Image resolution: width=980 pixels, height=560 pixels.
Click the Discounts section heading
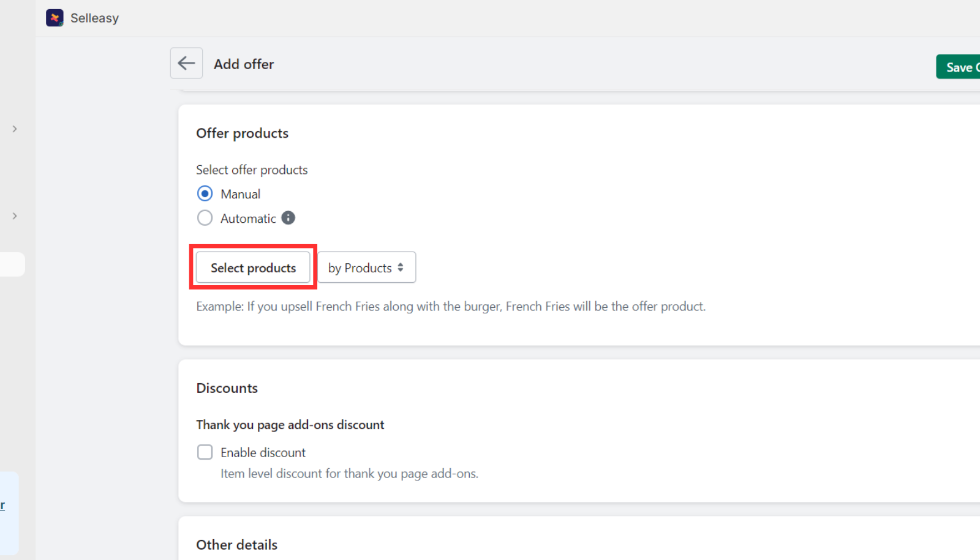click(227, 387)
